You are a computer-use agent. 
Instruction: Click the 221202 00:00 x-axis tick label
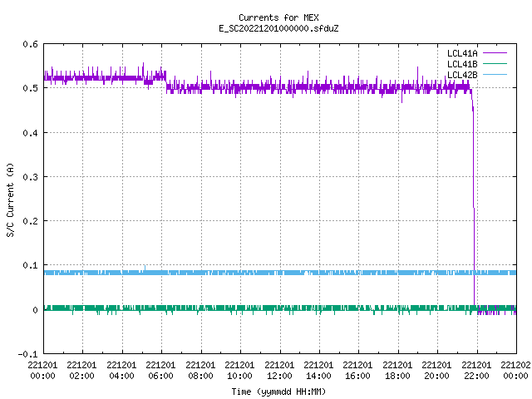515,371
